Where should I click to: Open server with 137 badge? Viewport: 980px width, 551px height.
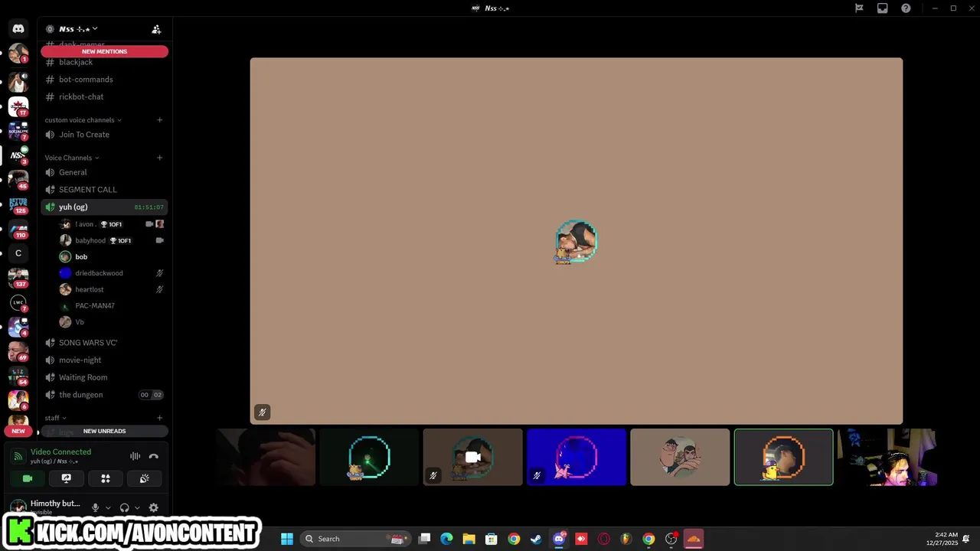coord(18,278)
